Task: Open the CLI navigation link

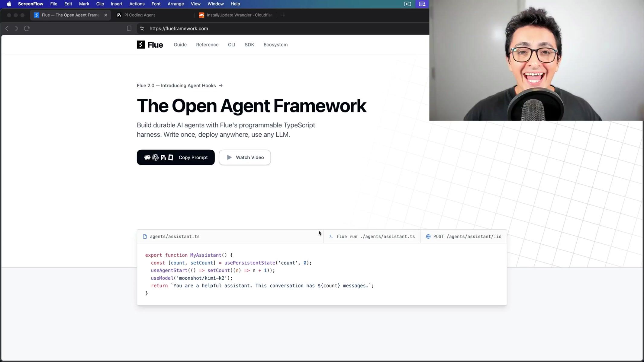Action: (232, 45)
